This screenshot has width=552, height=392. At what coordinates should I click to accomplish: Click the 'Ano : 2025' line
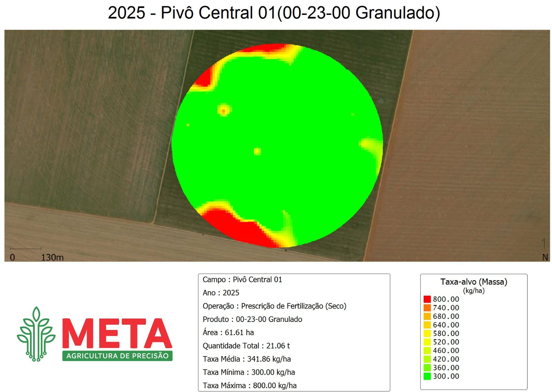pos(221,293)
